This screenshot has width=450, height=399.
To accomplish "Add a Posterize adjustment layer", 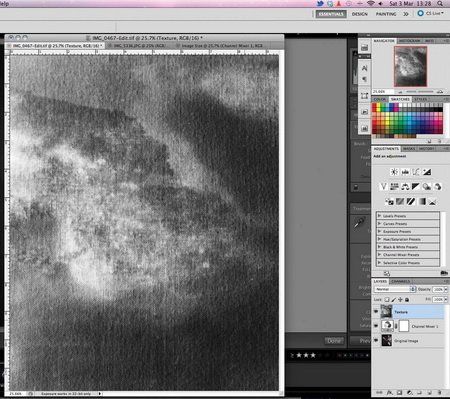I will coord(400,202).
